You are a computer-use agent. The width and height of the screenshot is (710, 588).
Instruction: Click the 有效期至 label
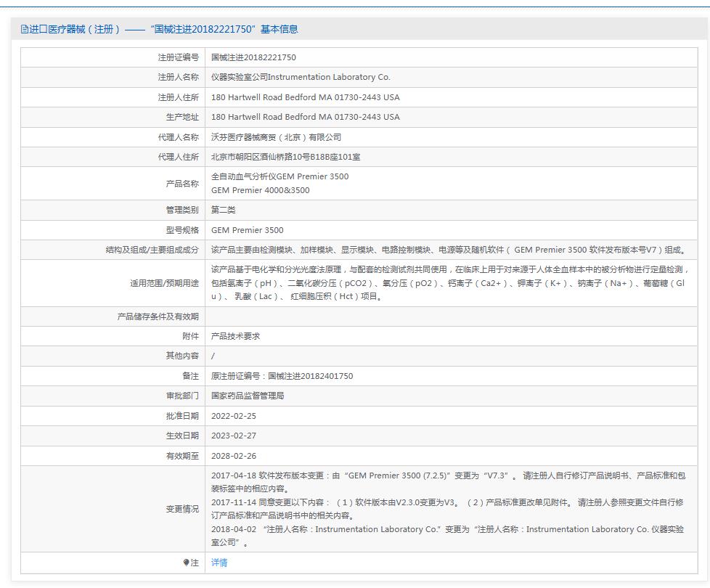point(182,456)
